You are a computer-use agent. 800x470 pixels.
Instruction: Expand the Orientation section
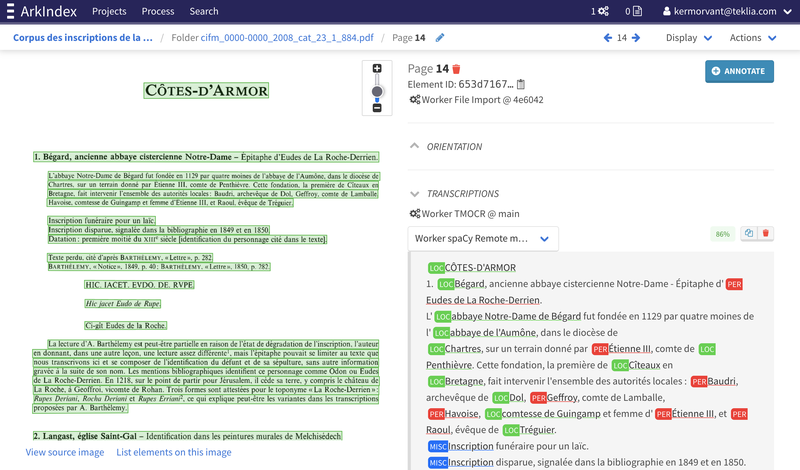point(445,146)
